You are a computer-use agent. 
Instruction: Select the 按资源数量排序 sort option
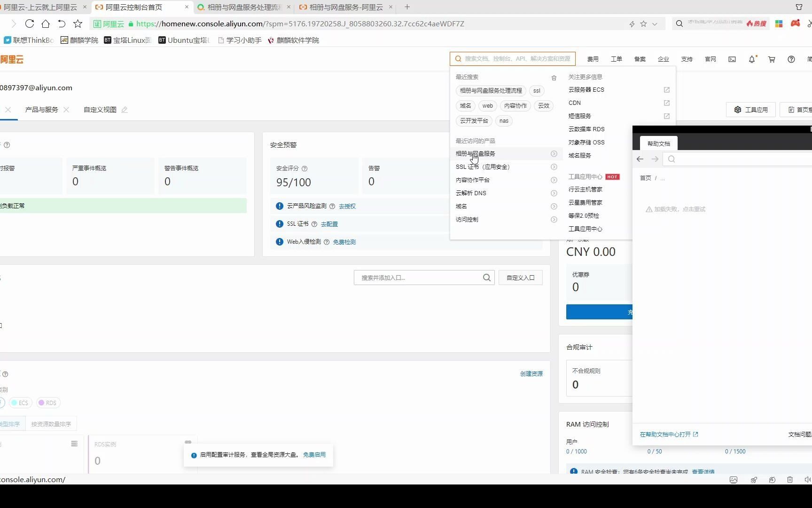tap(51, 424)
